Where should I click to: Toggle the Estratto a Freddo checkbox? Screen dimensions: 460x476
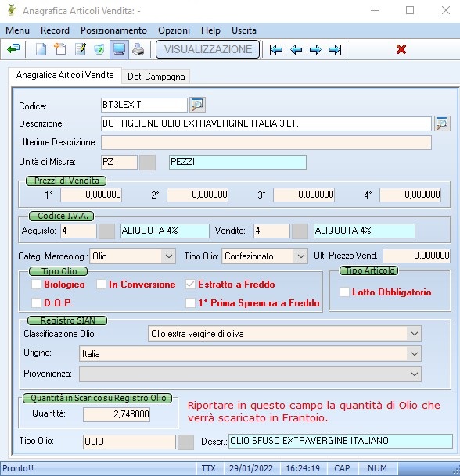191,285
